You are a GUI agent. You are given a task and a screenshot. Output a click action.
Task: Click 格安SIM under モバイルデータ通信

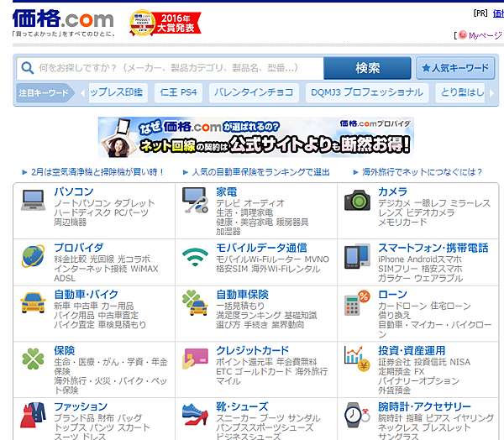point(230,269)
